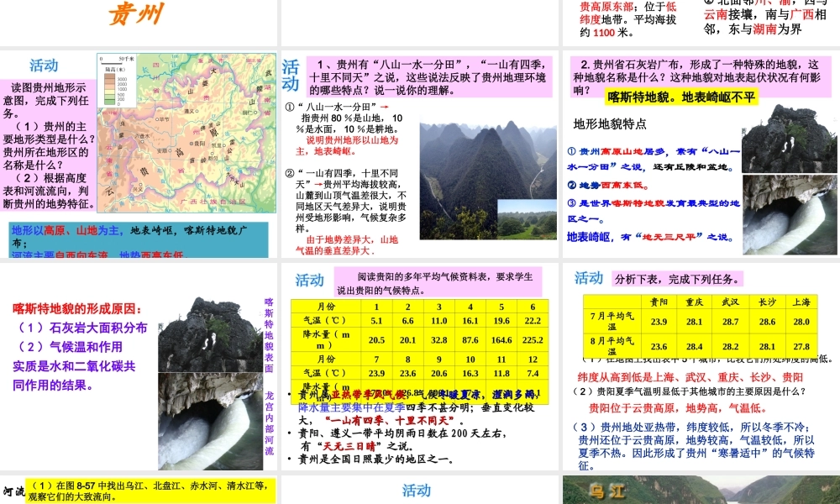
Task: Open the '乌江' river photo slide
Action: [701, 490]
